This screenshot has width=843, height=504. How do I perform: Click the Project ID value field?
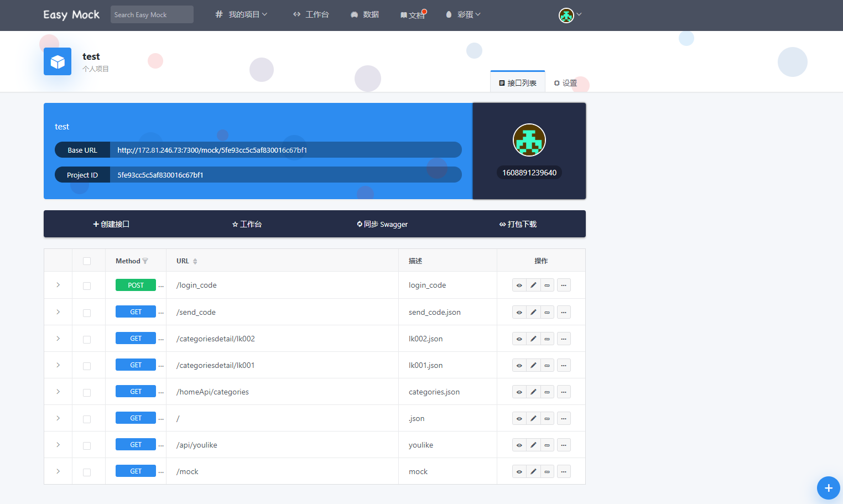pos(285,175)
